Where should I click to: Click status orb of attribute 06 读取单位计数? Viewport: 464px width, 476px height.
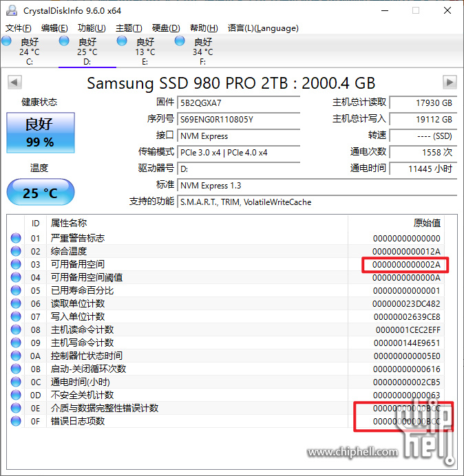pyautogui.click(x=16, y=303)
